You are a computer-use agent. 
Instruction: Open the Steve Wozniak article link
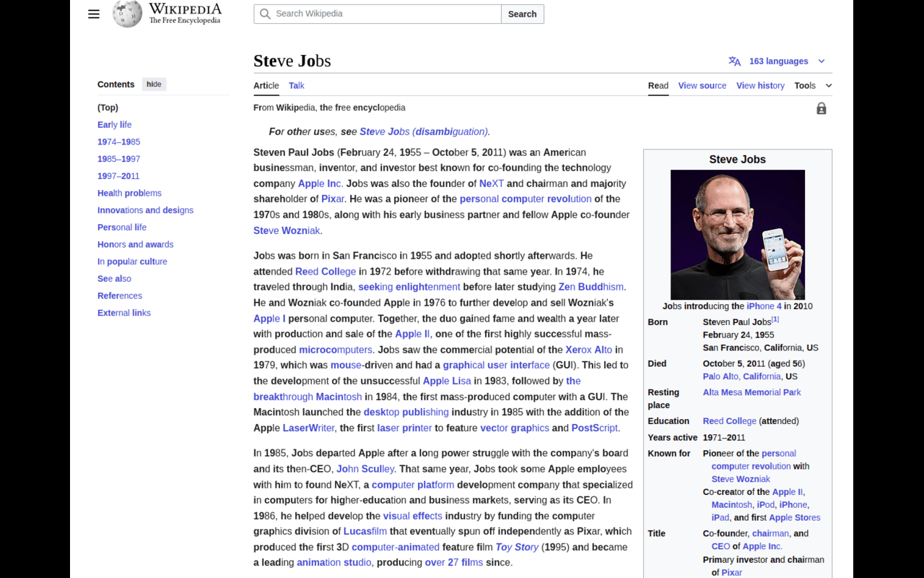point(287,230)
